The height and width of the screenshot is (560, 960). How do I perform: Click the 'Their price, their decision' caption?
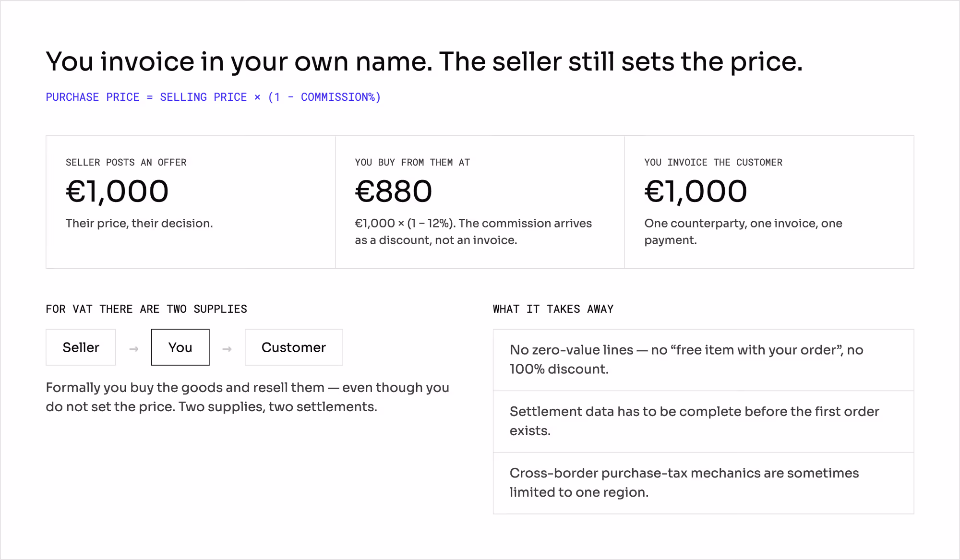139,224
